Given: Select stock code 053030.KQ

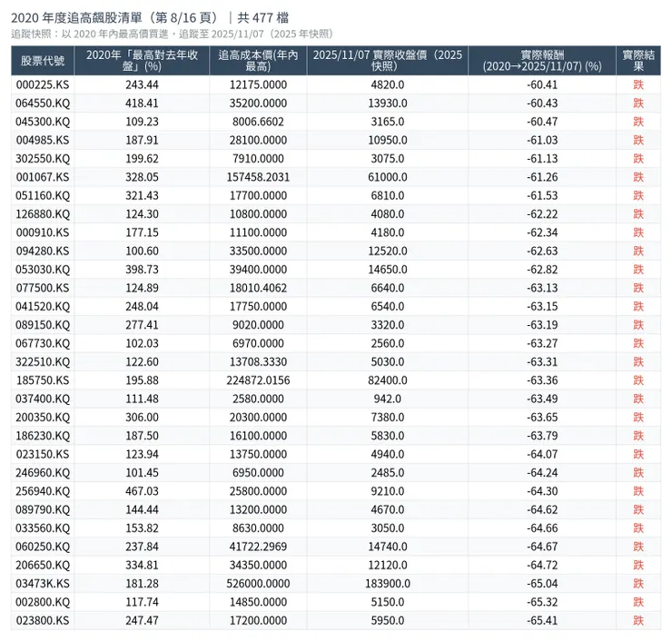Looking at the screenshot, I should coord(43,270).
